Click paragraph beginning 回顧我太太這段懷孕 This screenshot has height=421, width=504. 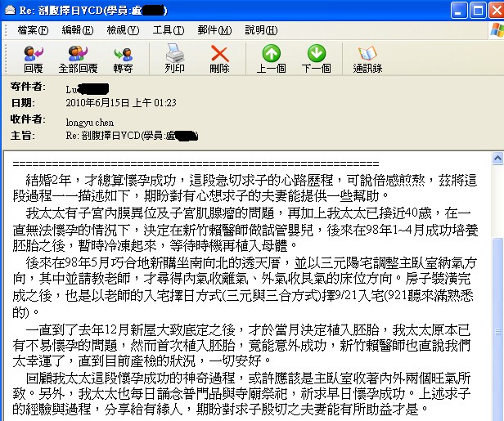pyautogui.click(x=241, y=393)
